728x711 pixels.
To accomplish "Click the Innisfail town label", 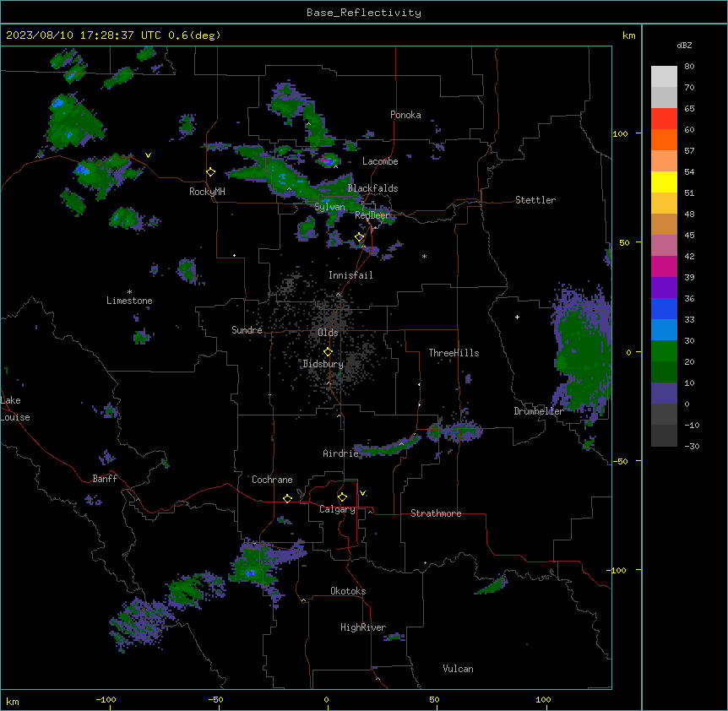I will tap(350, 275).
